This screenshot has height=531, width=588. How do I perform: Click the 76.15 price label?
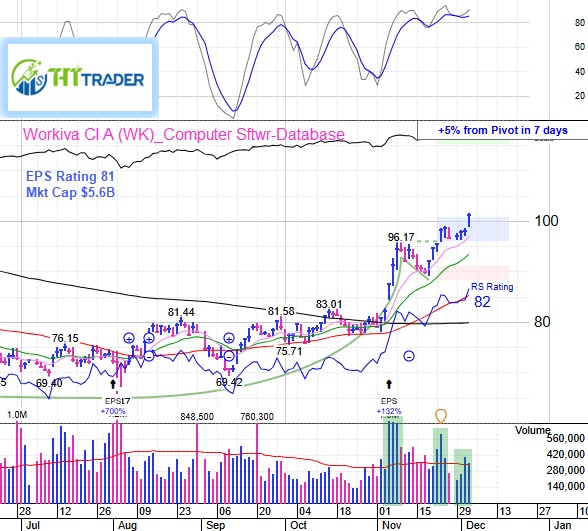coord(65,338)
